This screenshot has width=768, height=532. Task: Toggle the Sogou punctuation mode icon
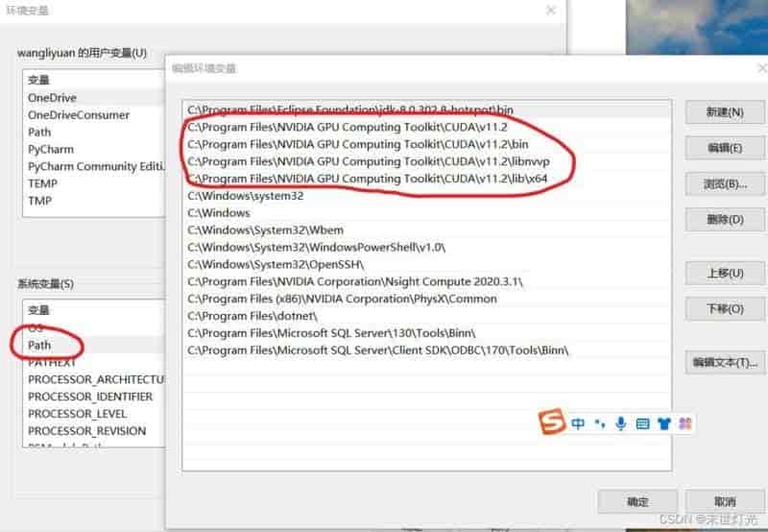coord(600,423)
